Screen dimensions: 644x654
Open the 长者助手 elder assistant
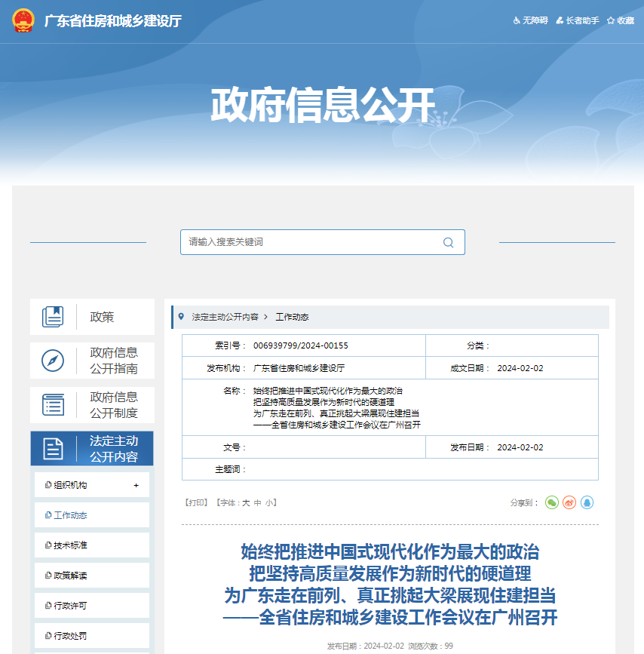point(578,20)
